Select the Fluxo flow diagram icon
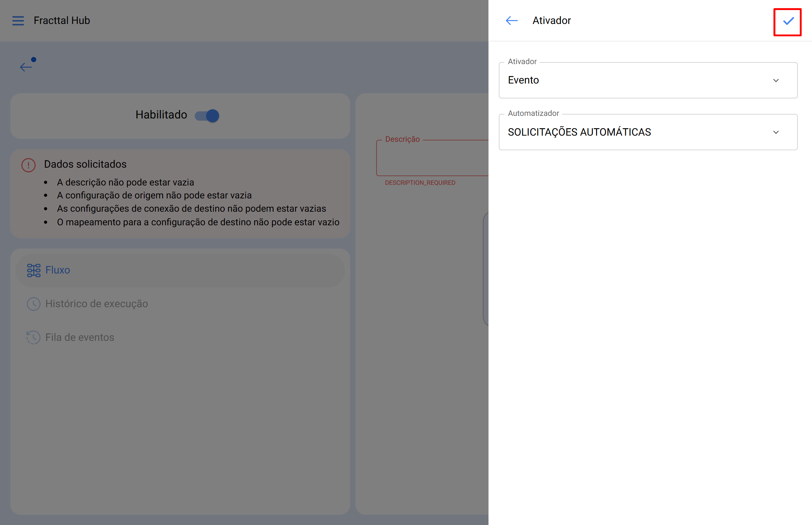 (x=33, y=270)
